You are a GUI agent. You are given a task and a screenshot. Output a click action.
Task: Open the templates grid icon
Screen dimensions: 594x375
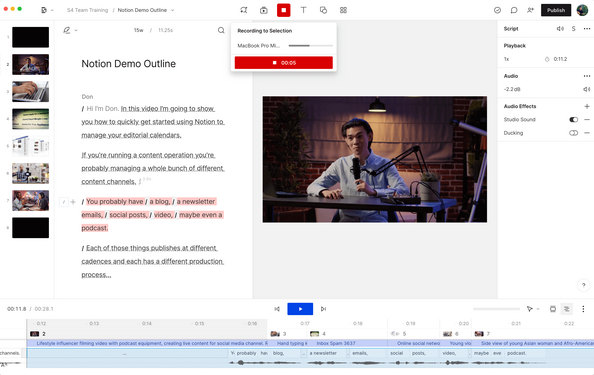coord(343,10)
